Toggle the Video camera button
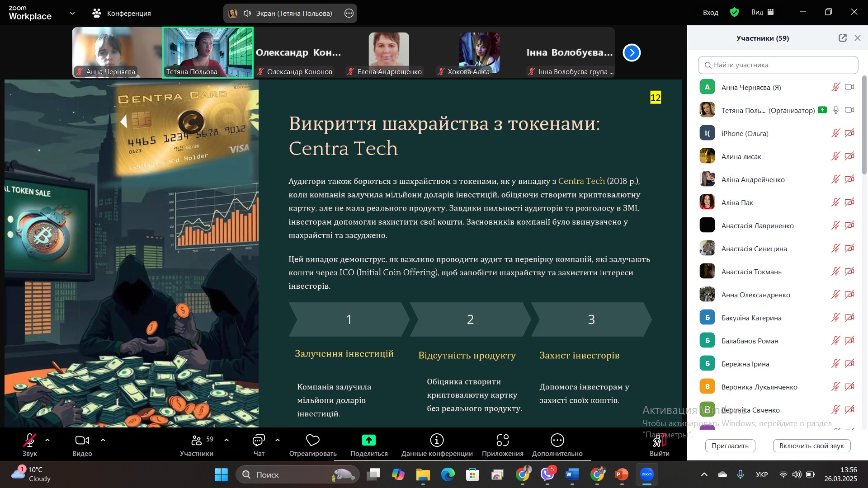The image size is (868, 488). (x=82, y=440)
